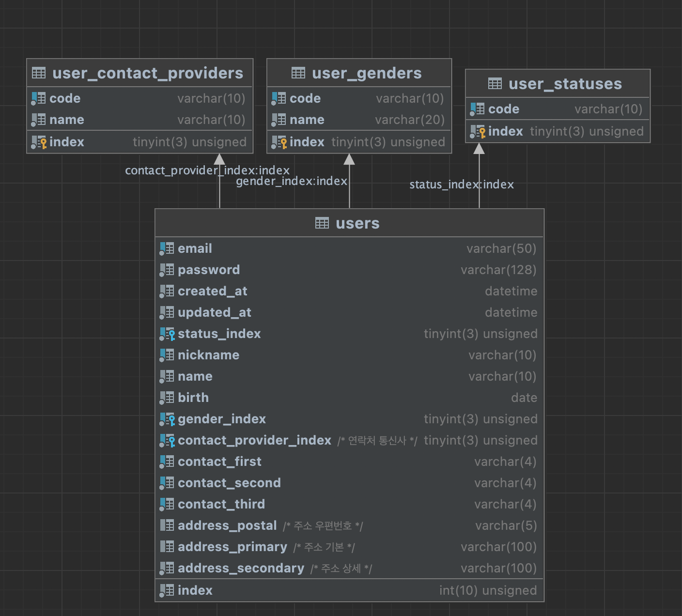The image size is (682, 616).
Task: Click the date type of birth
Action: tap(524, 398)
